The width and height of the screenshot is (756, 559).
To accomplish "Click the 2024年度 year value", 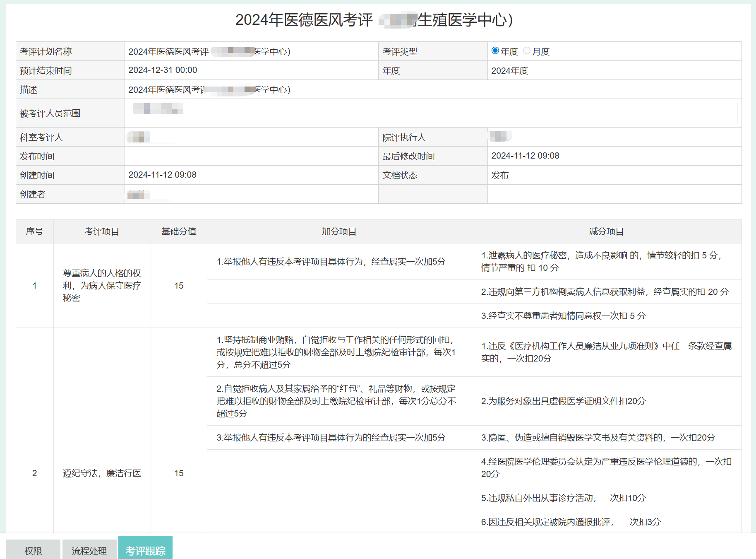I will click(x=509, y=71).
